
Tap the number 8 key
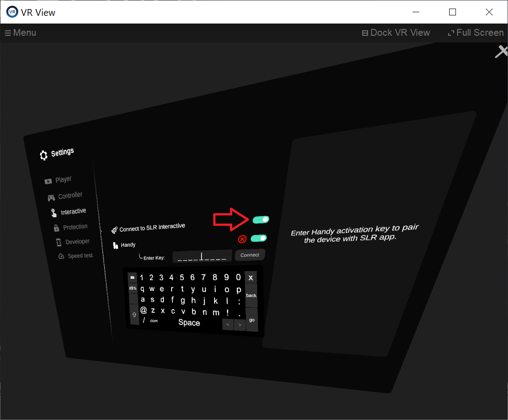tap(215, 277)
